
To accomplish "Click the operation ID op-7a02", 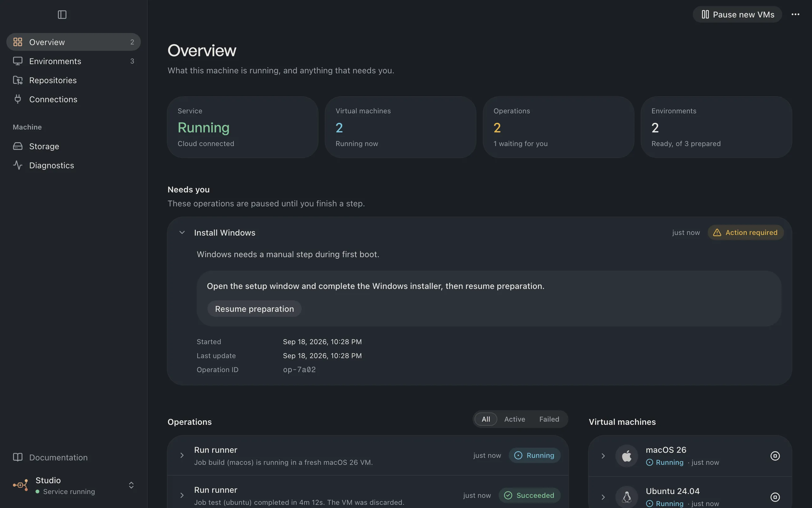I will tap(299, 370).
